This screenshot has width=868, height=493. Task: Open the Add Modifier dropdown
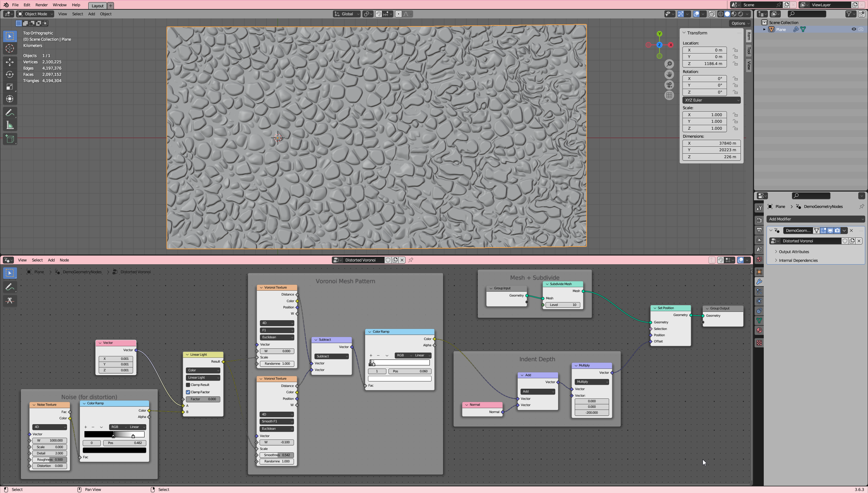816,219
